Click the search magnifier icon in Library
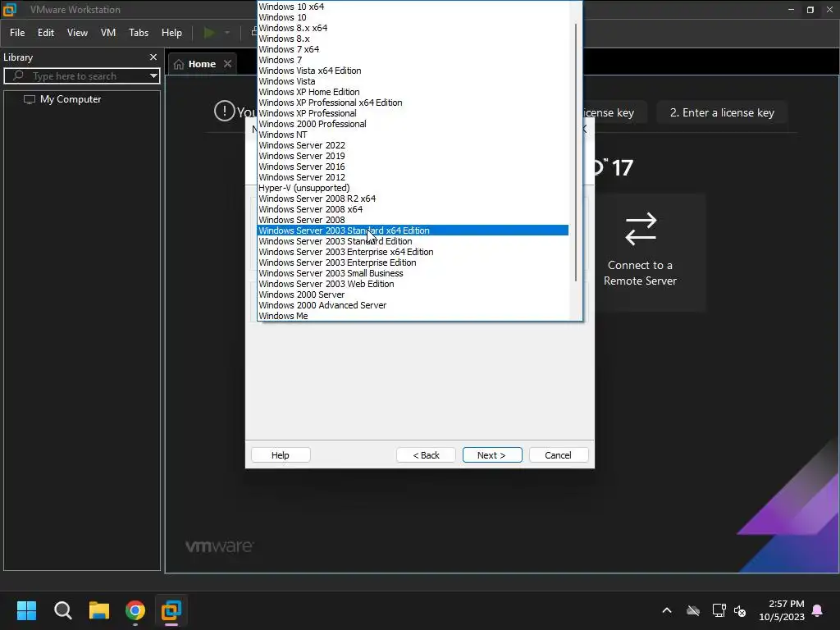840x630 pixels. coord(18,75)
